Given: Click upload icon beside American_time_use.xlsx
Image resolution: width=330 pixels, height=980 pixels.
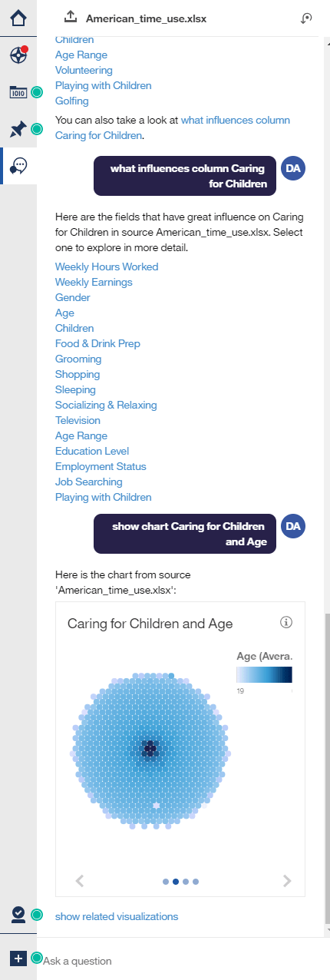Looking at the screenshot, I should click(71, 17).
